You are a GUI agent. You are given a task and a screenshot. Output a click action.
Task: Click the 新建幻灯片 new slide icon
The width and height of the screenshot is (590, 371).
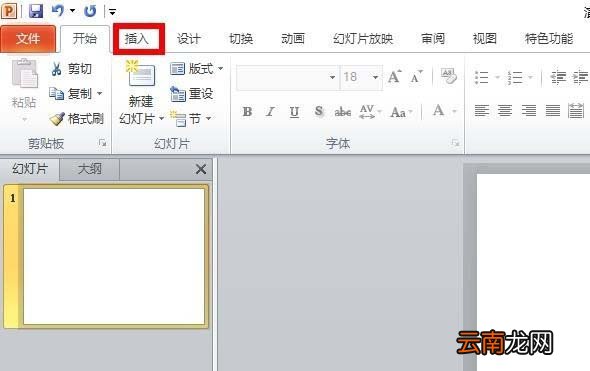(140, 74)
